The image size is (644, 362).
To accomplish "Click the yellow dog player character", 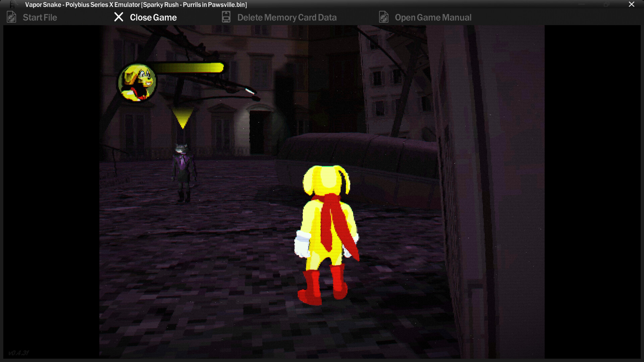I will [327, 235].
